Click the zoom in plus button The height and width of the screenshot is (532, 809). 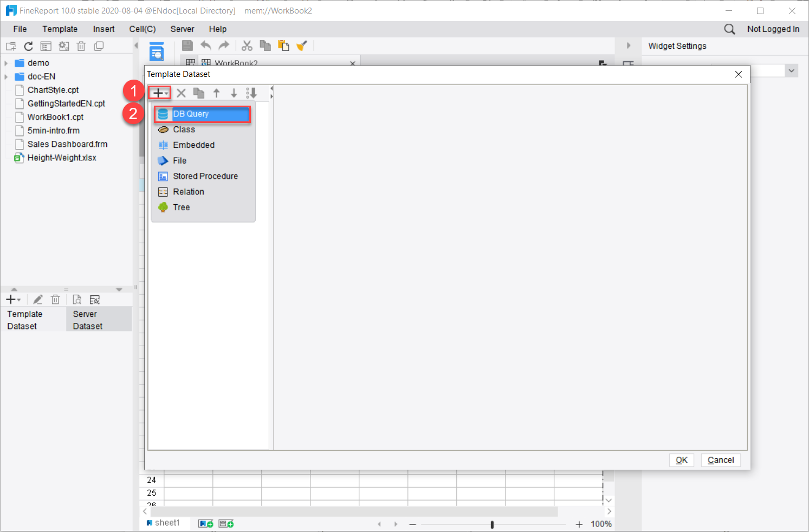coord(579,524)
